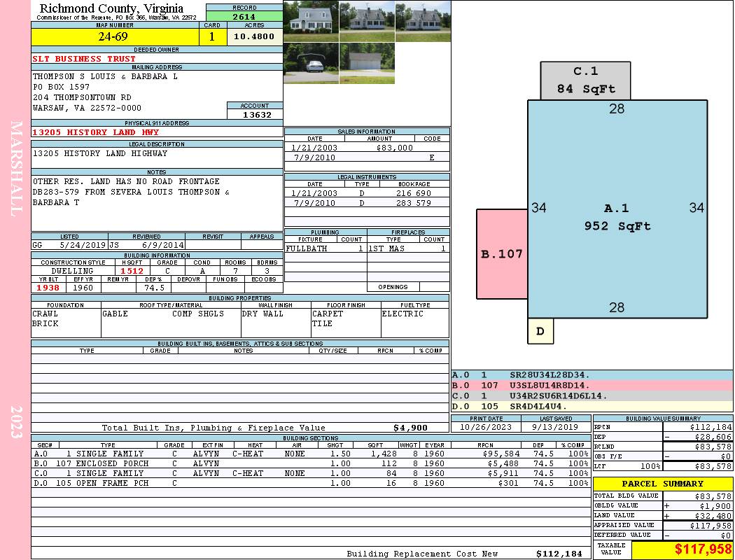This screenshot has width=735, height=560.
Task: Select the detached garage photo thumbnail
Action: (367, 63)
